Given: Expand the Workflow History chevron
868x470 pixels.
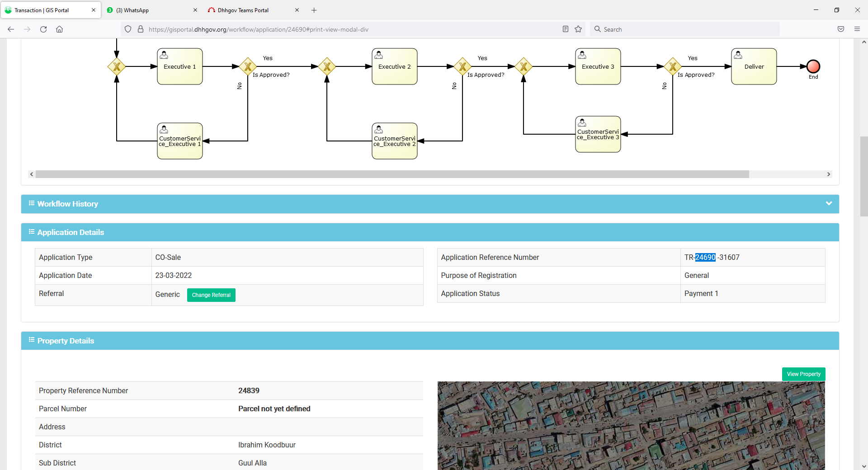Looking at the screenshot, I should pyautogui.click(x=829, y=203).
